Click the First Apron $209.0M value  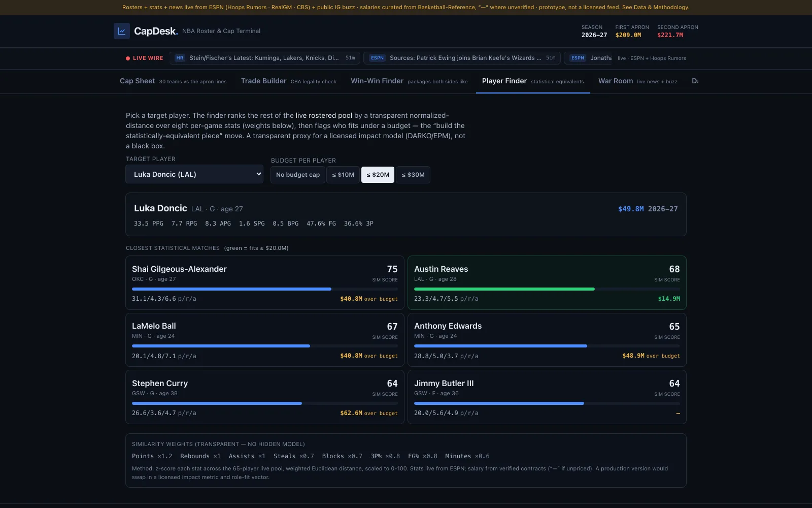coord(628,35)
